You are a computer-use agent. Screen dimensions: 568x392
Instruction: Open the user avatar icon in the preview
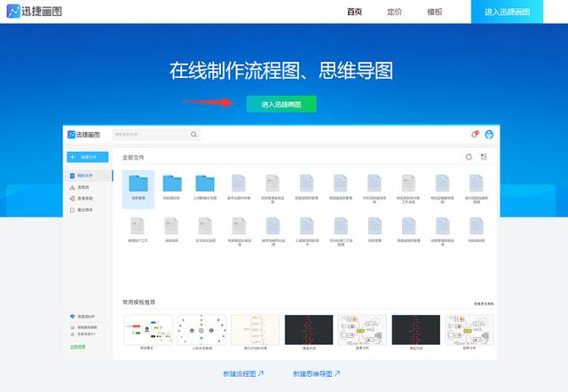click(x=489, y=134)
